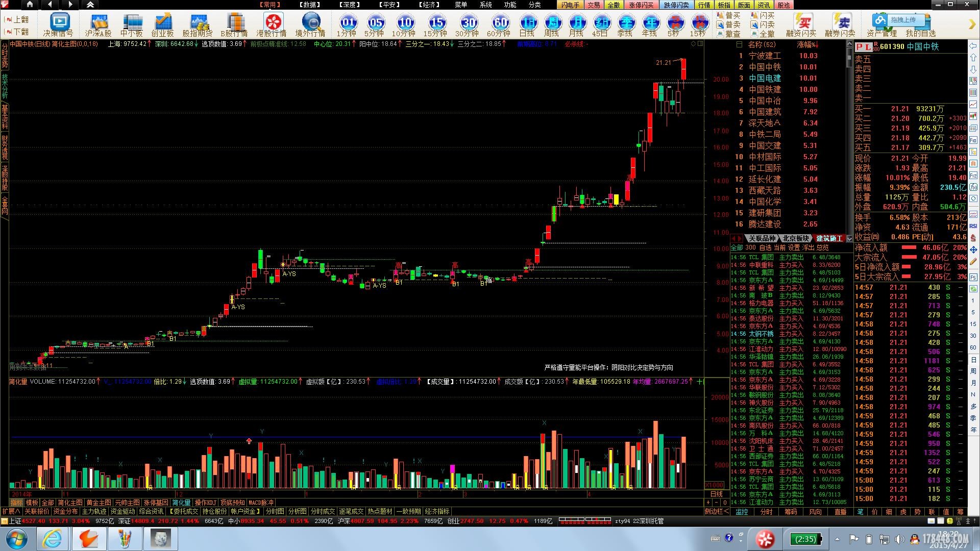Select the 简化主图 indicator tab
The height and width of the screenshot is (551, 980).
pos(70,503)
